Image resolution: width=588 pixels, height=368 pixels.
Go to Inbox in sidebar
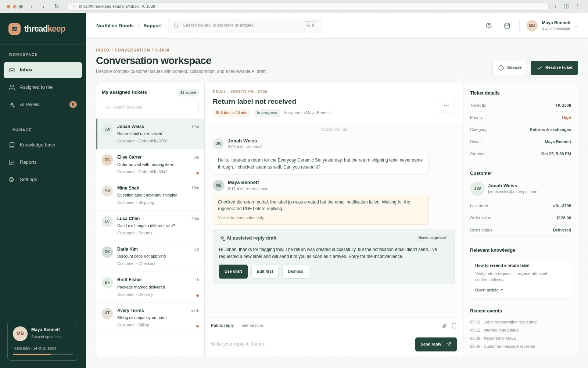(43, 70)
